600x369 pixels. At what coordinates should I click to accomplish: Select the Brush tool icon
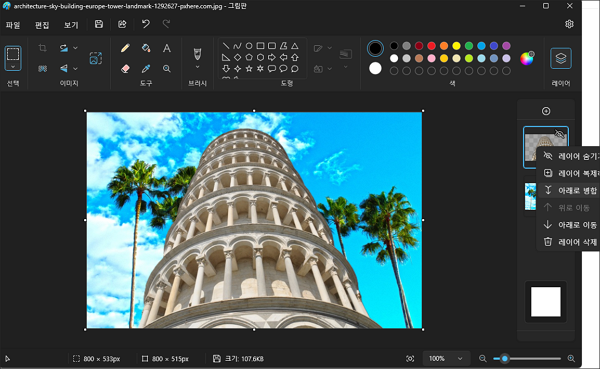[x=197, y=54]
